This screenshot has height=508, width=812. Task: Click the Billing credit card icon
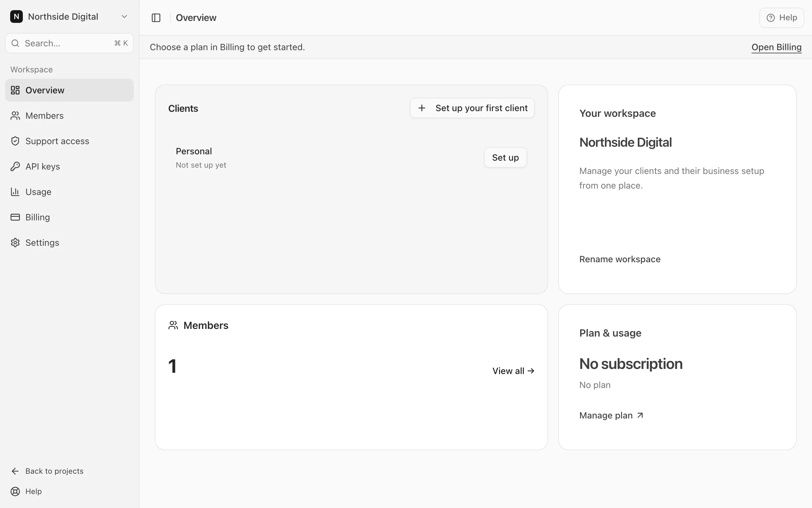click(15, 217)
